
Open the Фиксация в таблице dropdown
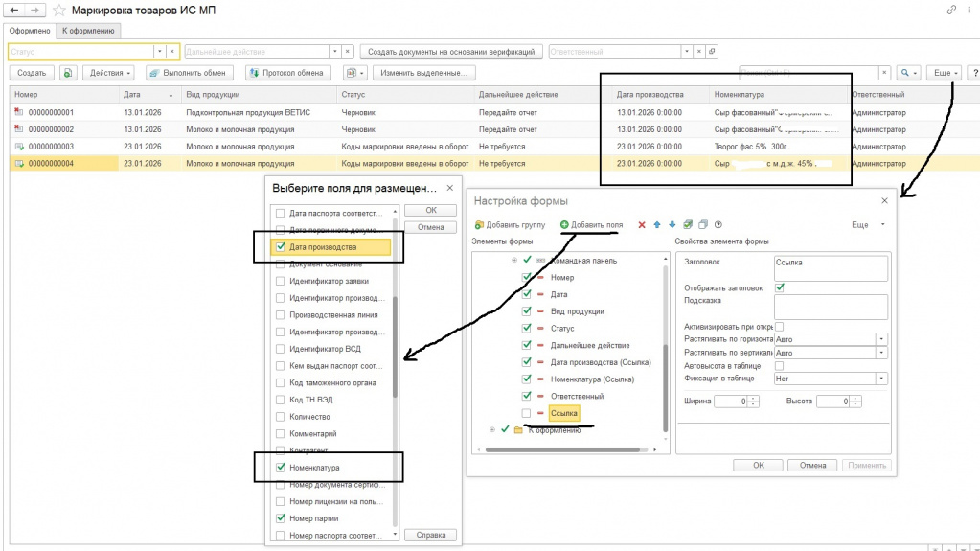tap(881, 379)
